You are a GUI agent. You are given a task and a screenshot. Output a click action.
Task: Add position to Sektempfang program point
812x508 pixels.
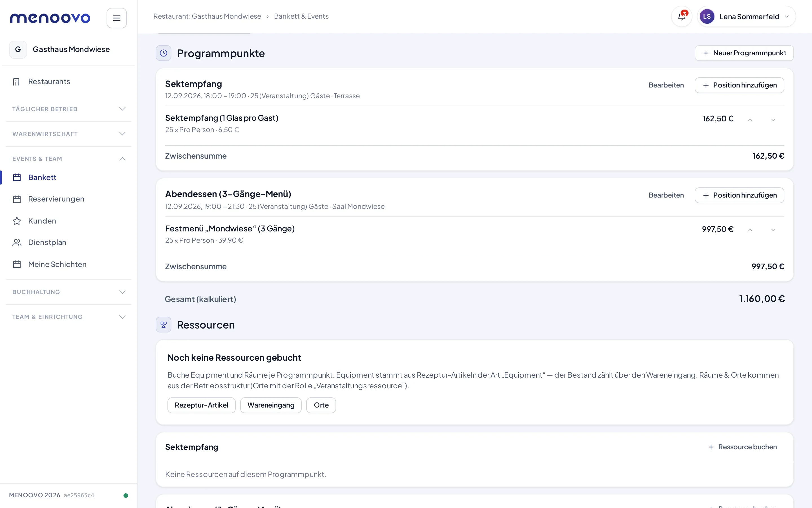point(739,85)
